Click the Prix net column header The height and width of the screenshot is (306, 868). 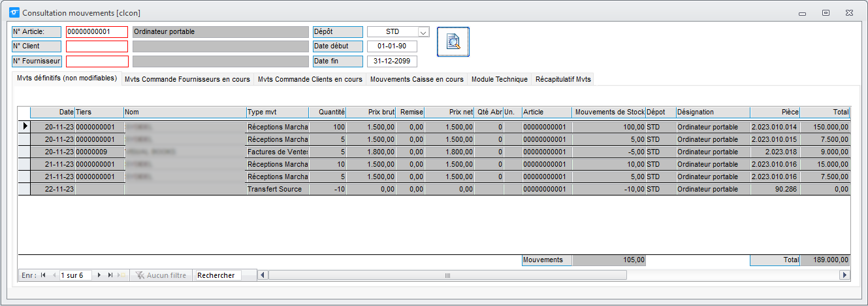(450, 112)
